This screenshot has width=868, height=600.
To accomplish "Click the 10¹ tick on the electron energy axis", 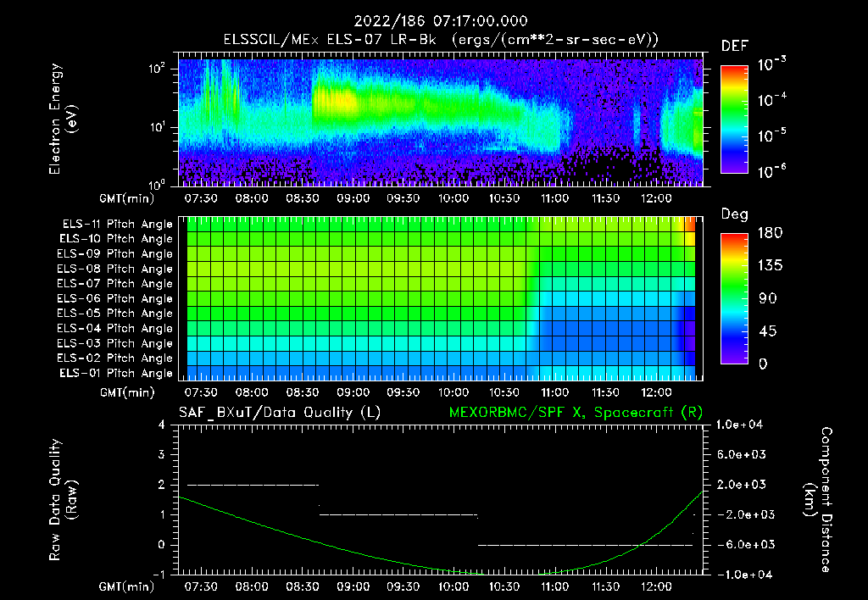I will (x=157, y=127).
